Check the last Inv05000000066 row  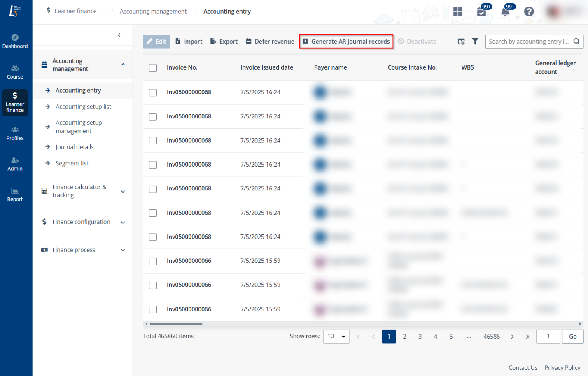(x=153, y=309)
